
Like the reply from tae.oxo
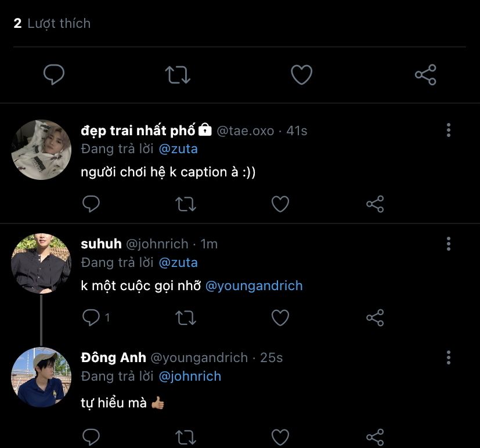point(280,204)
